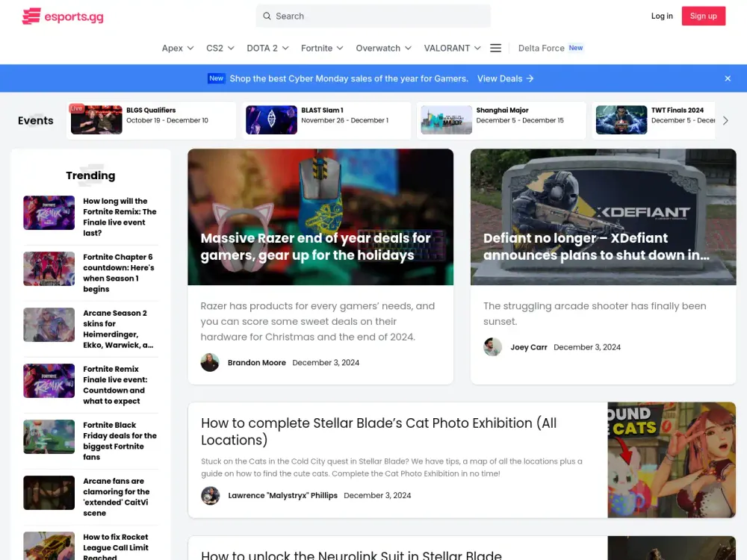
Task: Open the hamburger menu icon
Action: pyautogui.click(x=495, y=48)
